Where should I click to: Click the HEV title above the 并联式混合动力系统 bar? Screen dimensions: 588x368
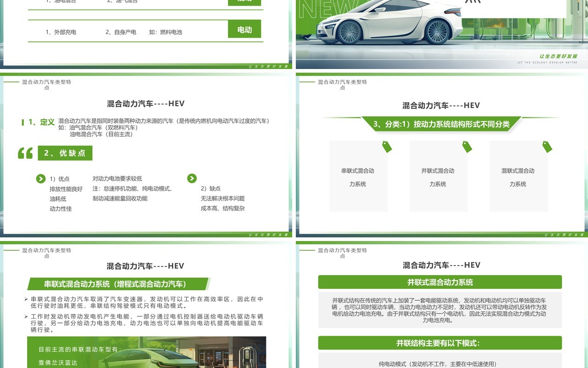(x=441, y=265)
